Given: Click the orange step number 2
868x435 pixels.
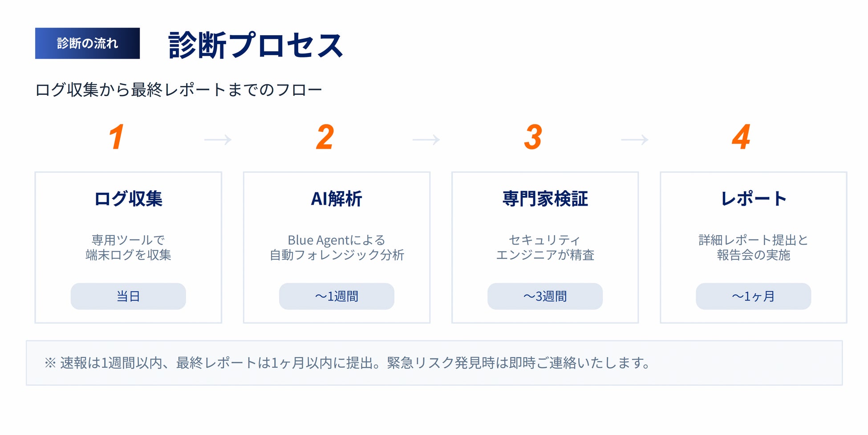Looking at the screenshot, I should click(x=325, y=137).
